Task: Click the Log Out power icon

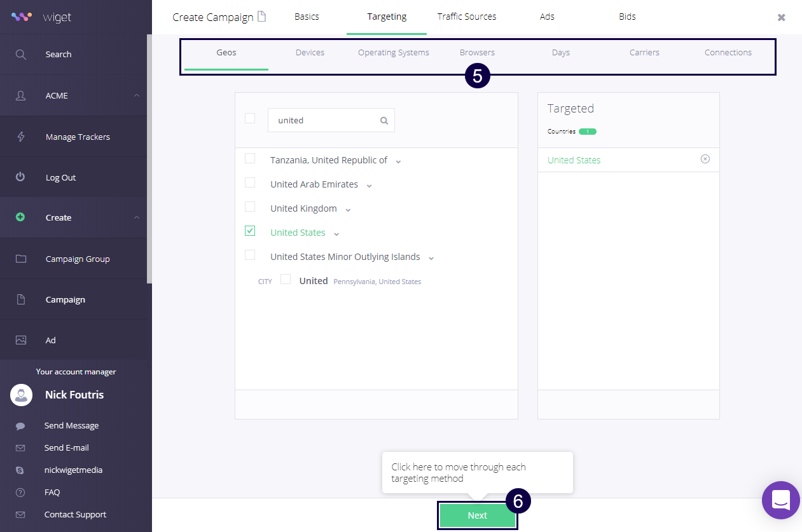Action: pyautogui.click(x=20, y=177)
